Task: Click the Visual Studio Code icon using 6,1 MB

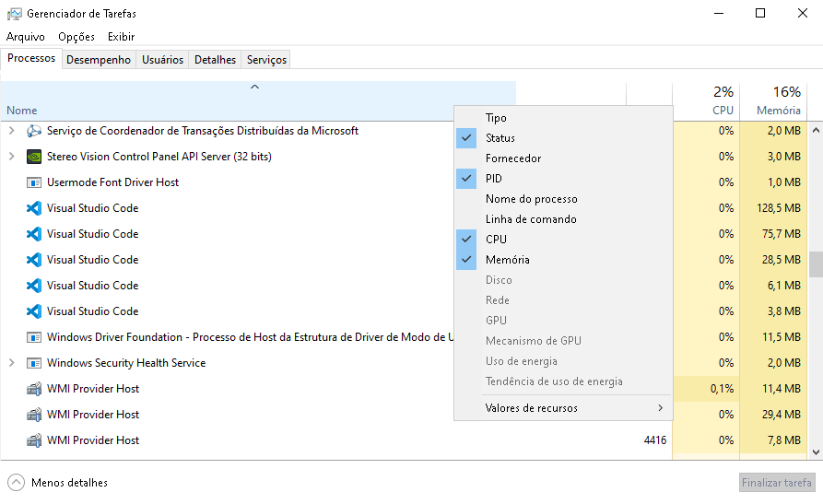Action: (34, 285)
